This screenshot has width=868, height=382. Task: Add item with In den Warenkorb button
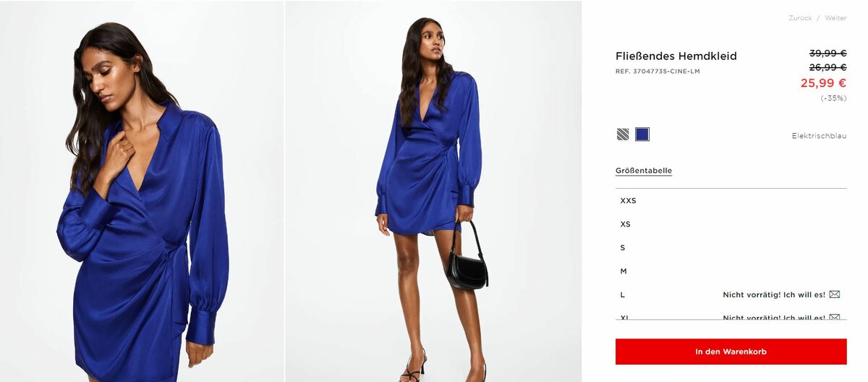731,352
